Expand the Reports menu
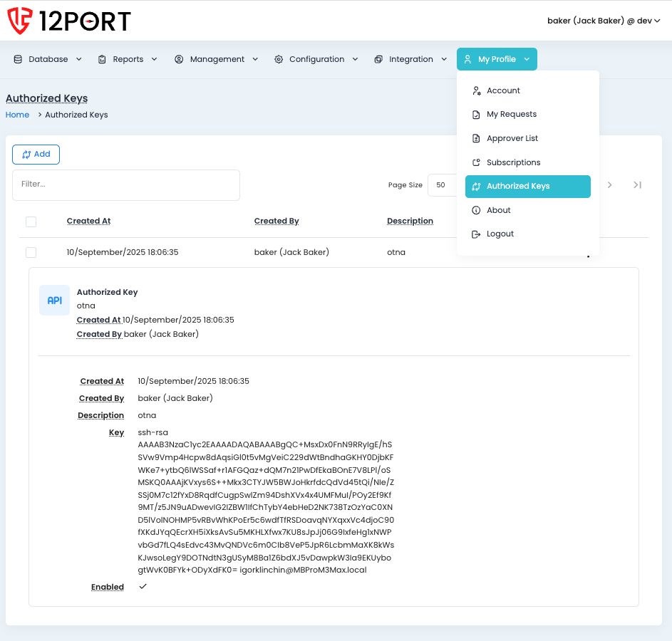This screenshot has width=672, height=641. click(128, 59)
